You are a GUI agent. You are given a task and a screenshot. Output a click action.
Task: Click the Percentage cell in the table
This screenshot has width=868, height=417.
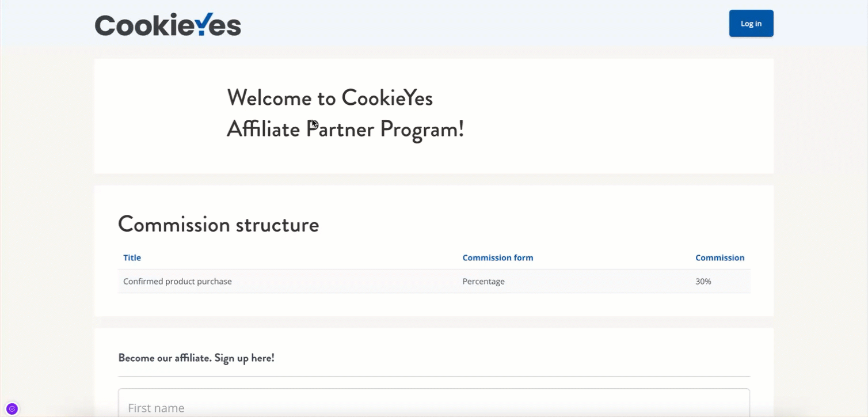point(483,281)
